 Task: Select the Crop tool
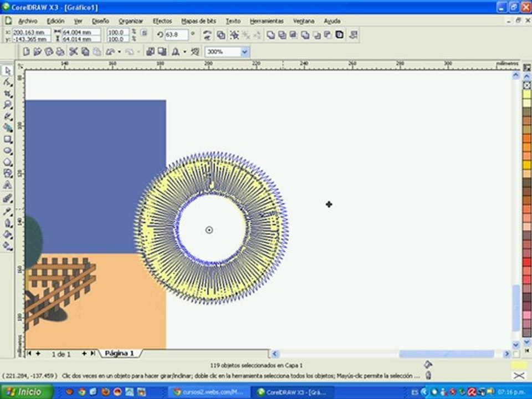7,94
